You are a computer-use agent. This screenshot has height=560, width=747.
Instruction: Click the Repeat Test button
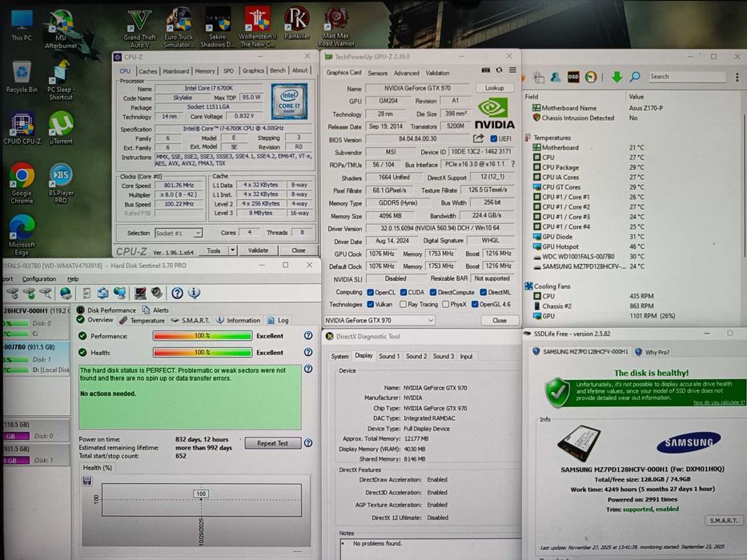(272, 443)
